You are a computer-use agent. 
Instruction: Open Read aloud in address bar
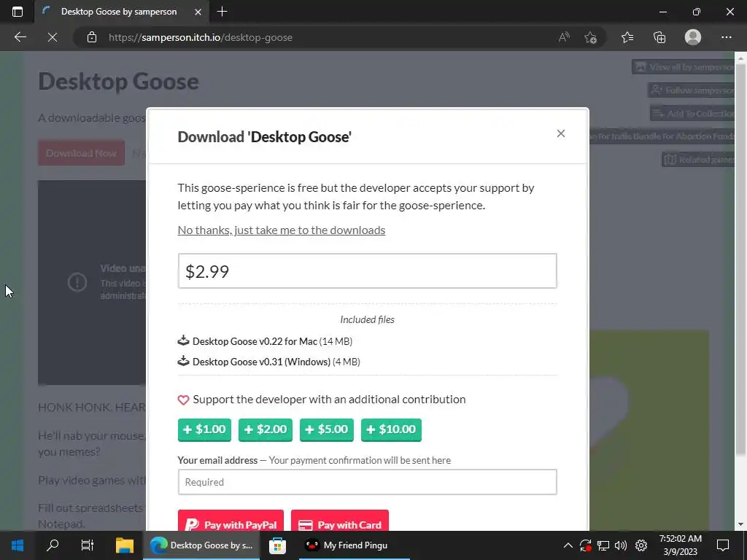coord(564,37)
